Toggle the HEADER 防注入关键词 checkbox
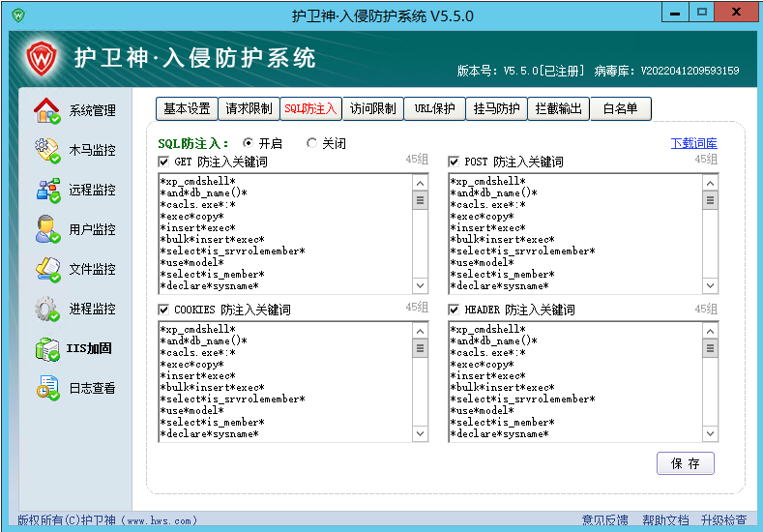Image resolution: width=763 pixels, height=532 pixels. pos(454,310)
